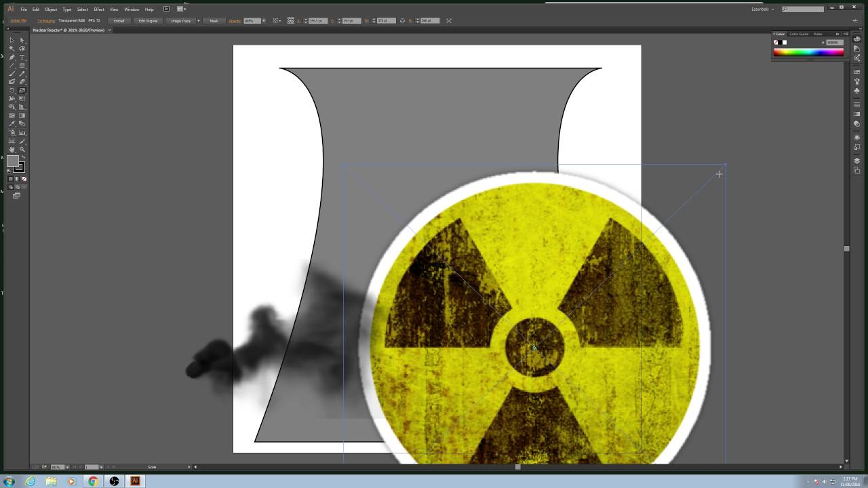The image size is (868, 488).
Task: Open the Opacity value dropdown arrow
Action: [x=263, y=21]
